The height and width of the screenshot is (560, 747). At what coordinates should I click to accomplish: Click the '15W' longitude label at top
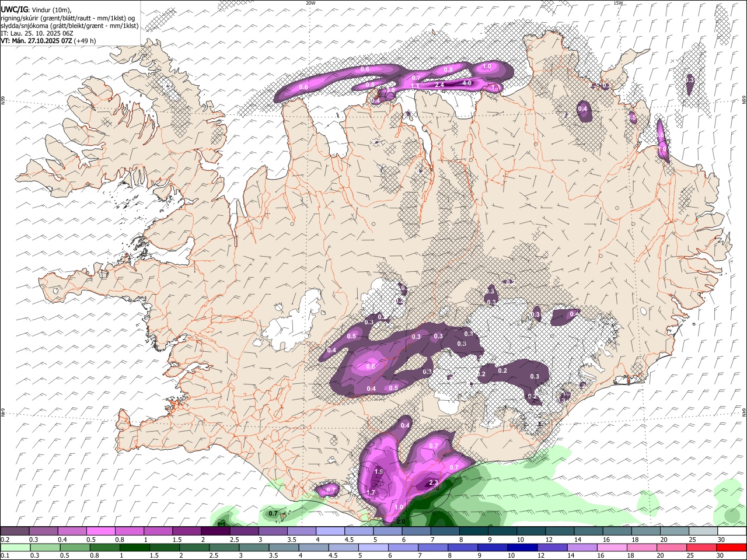pyautogui.click(x=618, y=3)
